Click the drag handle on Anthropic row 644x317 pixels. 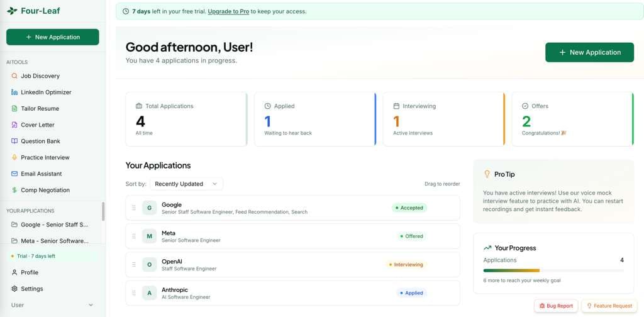pos(134,292)
